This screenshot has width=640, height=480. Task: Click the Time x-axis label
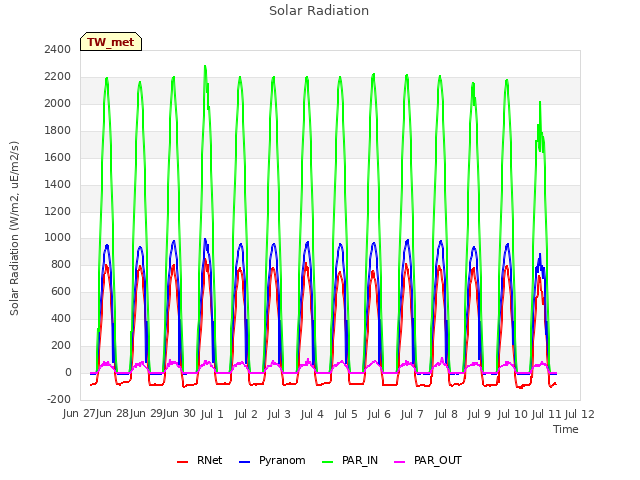(x=566, y=429)
